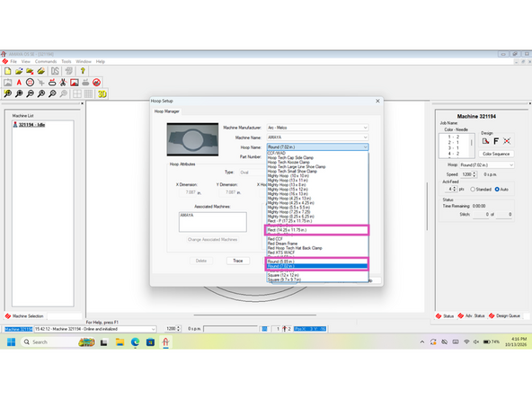Select the Auto Acti-Feed radio button
Image resolution: width=532 pixels, height=399 pixels.
pos(497,190)
